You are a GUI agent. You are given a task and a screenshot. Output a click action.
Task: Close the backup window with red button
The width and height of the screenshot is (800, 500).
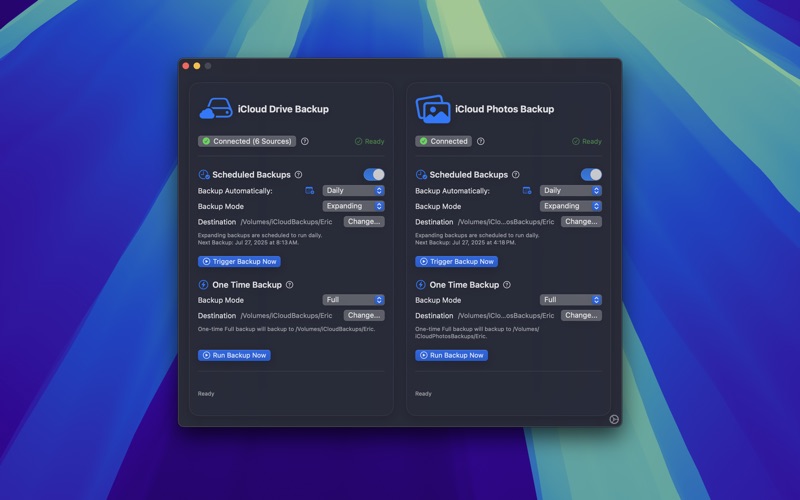[186, 66]
